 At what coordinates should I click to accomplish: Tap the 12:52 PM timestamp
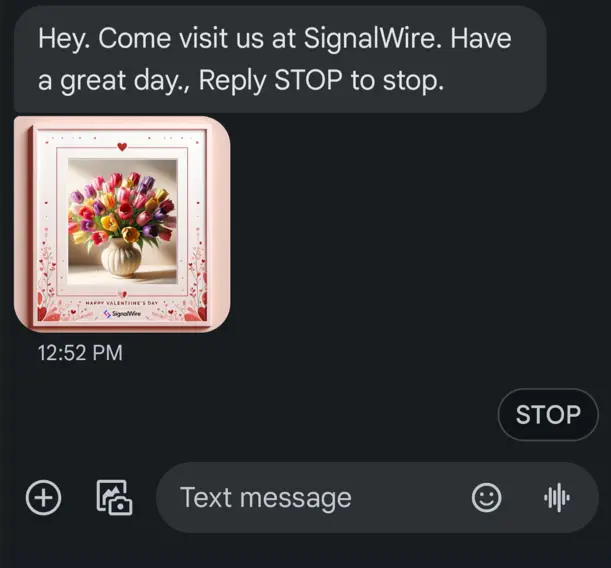coord(80,352)
